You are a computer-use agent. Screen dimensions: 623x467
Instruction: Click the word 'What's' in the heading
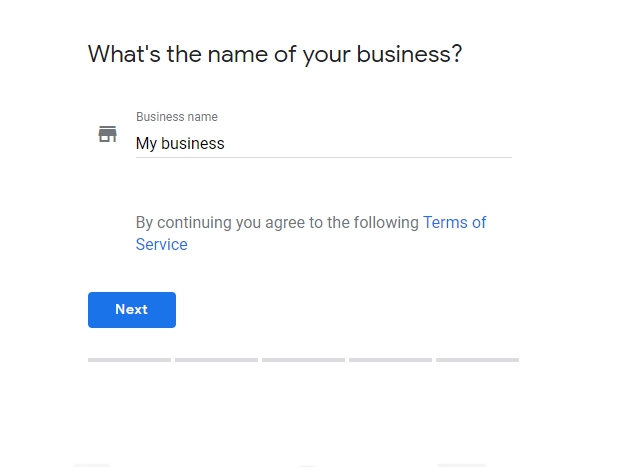click(124, 54)
